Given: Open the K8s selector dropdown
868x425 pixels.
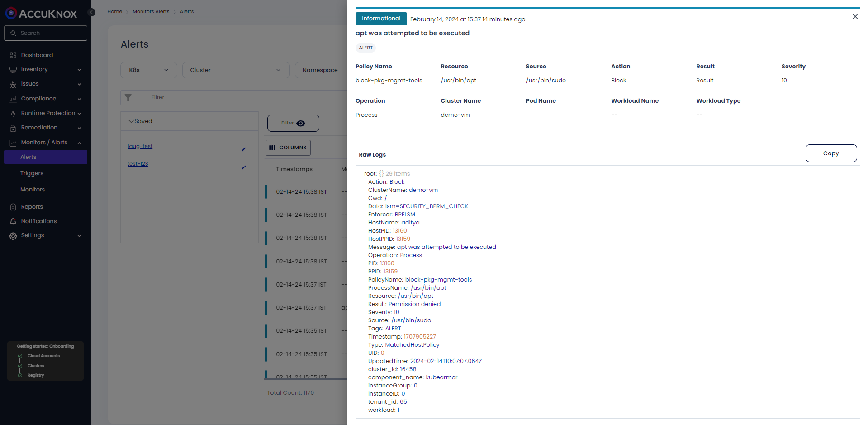Looking at the screenshot, I should click(x=148, y=70).
